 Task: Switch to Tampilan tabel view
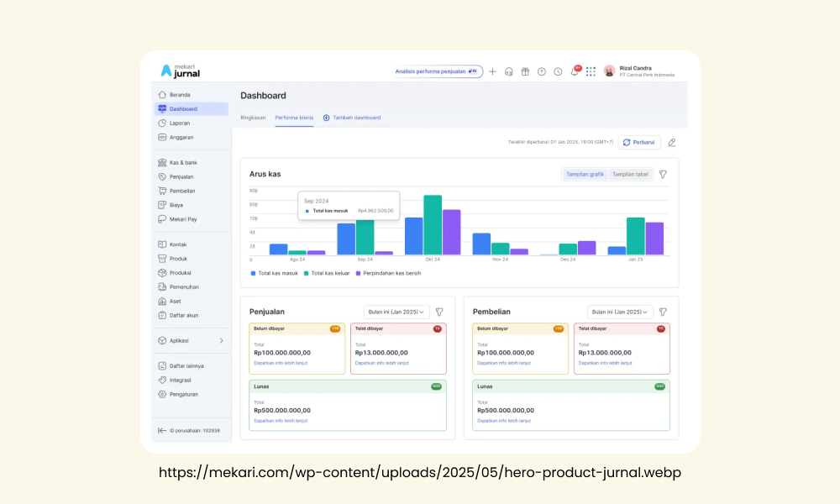click(630, 175)
